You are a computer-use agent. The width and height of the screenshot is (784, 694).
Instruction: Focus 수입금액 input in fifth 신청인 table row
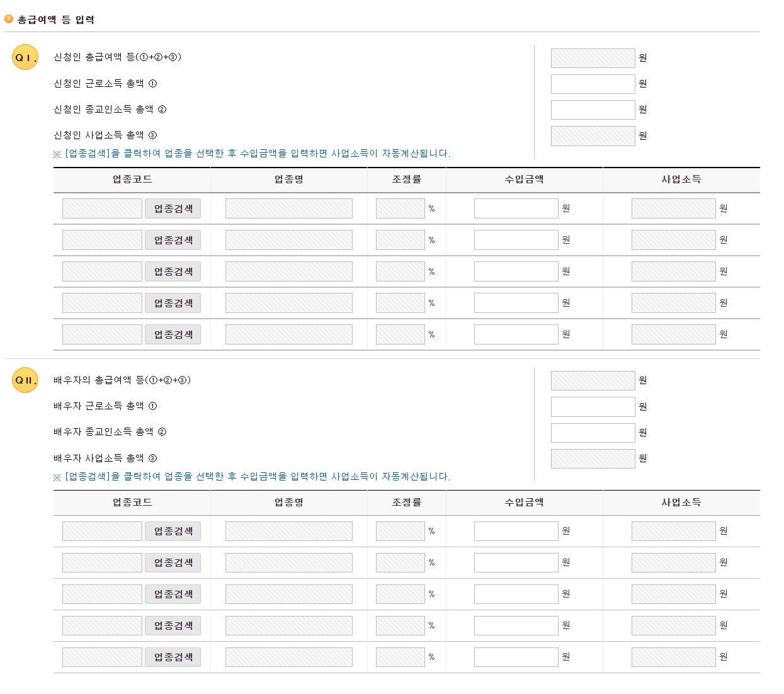coord(516,334)
